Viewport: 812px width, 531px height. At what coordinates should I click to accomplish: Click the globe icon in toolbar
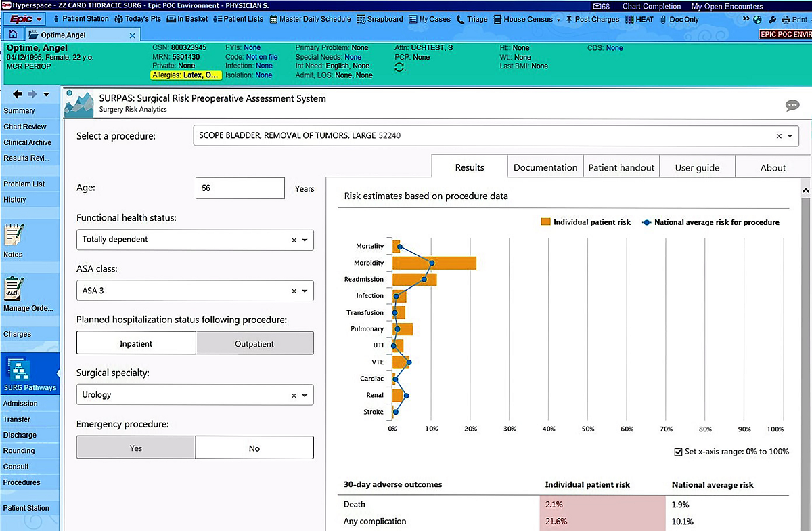pos(757,20)
